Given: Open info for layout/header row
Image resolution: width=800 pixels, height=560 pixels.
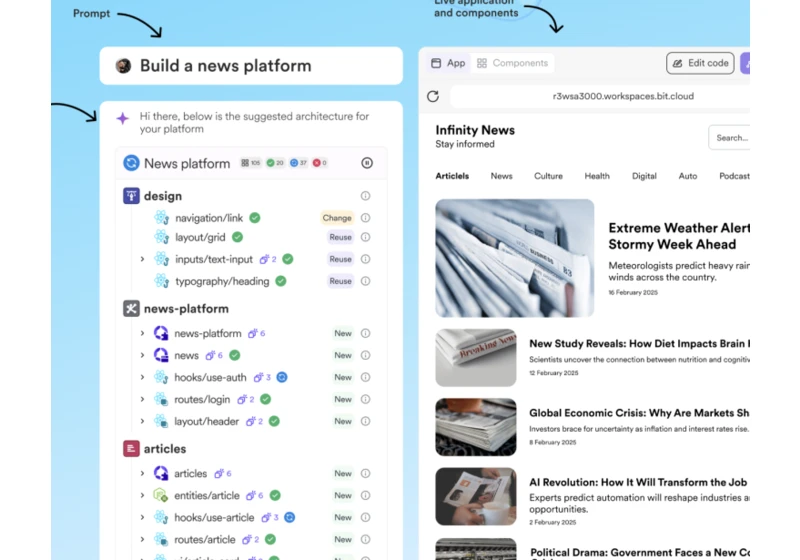Looking at the screenshot, I should point(365,421).
